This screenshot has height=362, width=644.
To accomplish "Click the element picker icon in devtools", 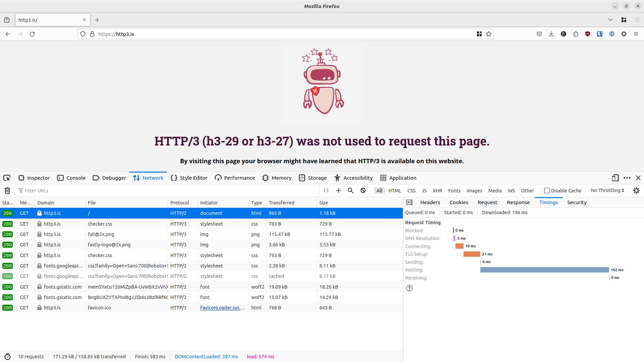I will (7, 178).
